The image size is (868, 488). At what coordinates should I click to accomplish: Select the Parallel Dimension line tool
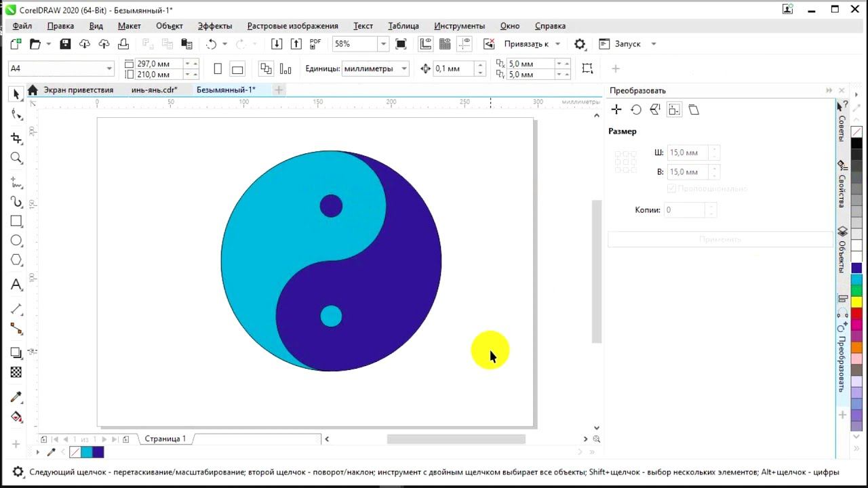(x=16, y=308)
